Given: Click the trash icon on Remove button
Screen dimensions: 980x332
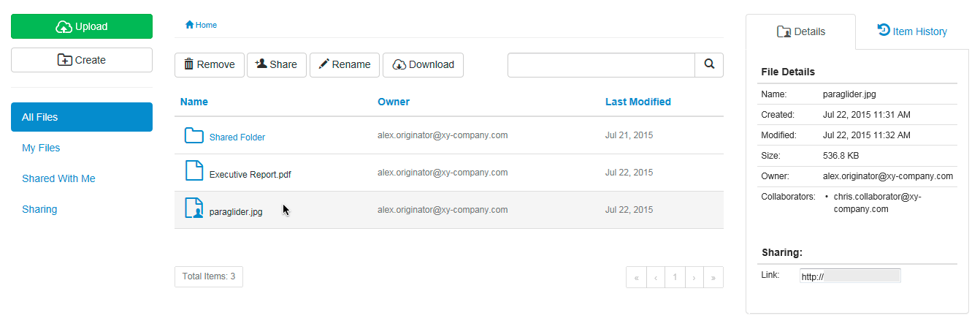Looking at the screenshot, I should click(188, 64).
